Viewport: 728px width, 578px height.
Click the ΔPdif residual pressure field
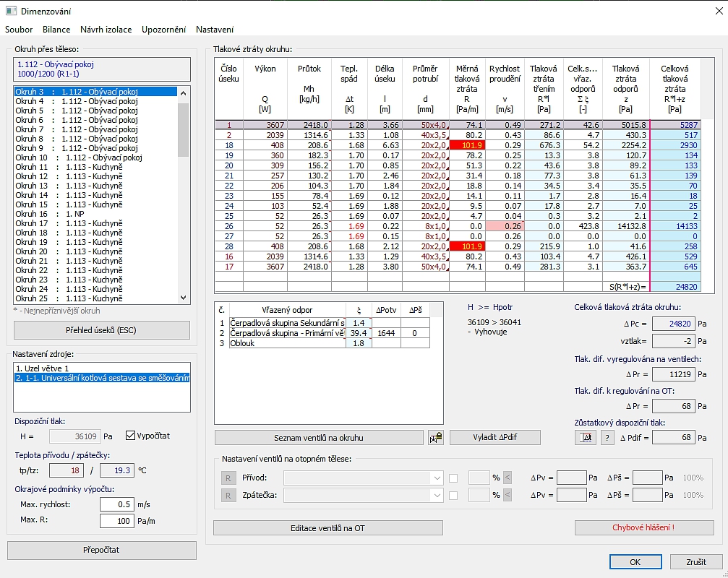coord(673,437)
